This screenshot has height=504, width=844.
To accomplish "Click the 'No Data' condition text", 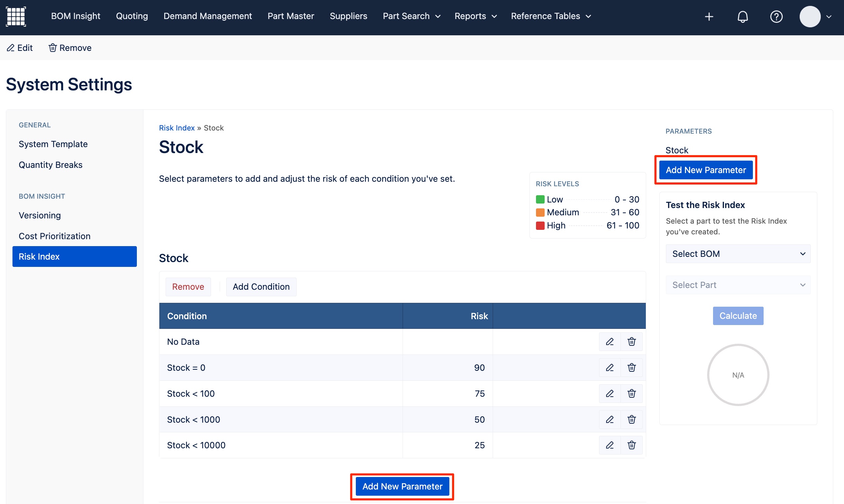I will point(183,342).
